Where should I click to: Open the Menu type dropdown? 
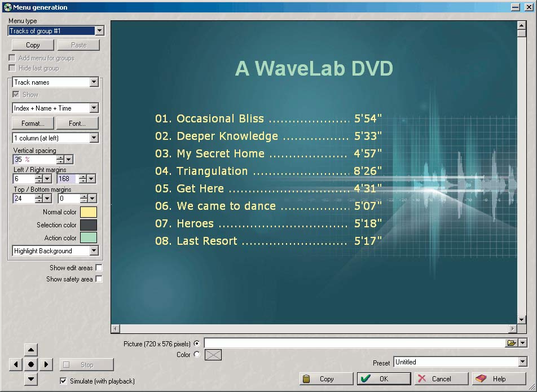point(99,31)
